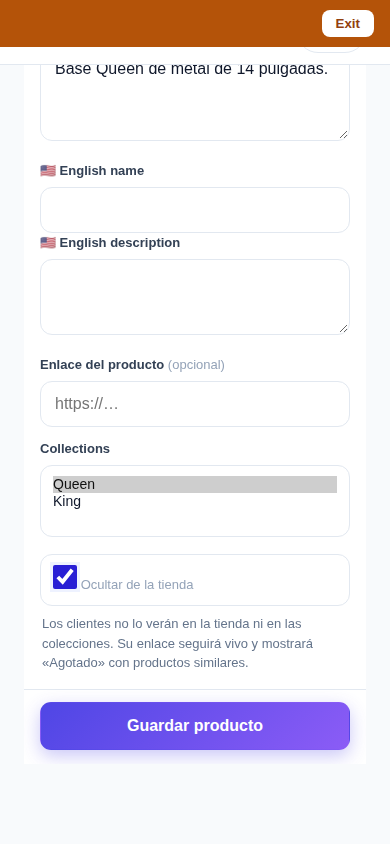Image resolution: width=390 pixels, height=844 pixels.
Task: Focus the English name input field
Action: click(x=195, y=210)
